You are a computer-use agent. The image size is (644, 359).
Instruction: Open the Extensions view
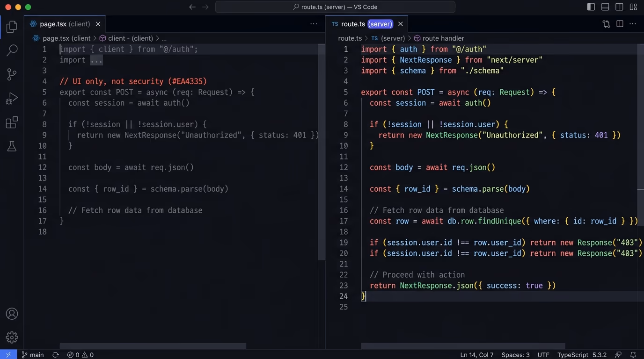click(x=12, y=123)
